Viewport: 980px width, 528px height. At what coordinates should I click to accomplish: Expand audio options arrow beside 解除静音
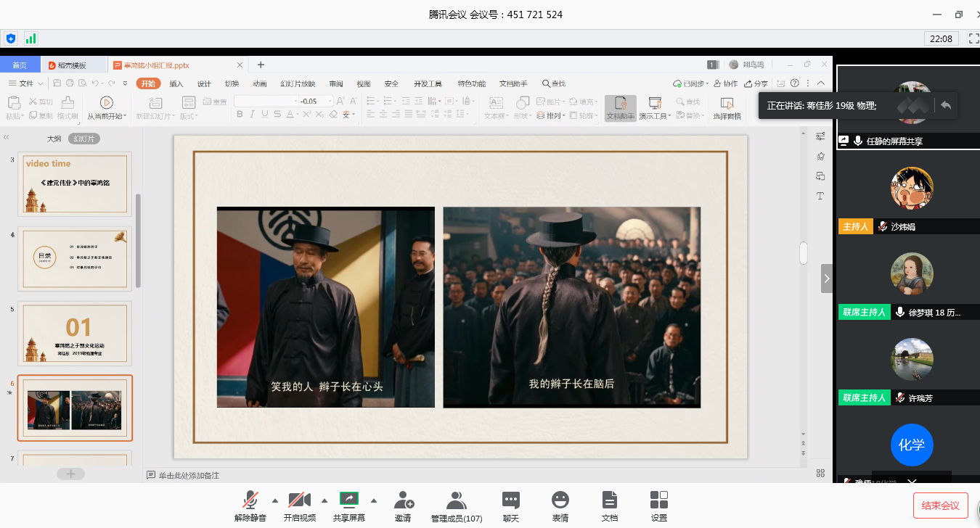pyautogui.click(x=274, y=500)
